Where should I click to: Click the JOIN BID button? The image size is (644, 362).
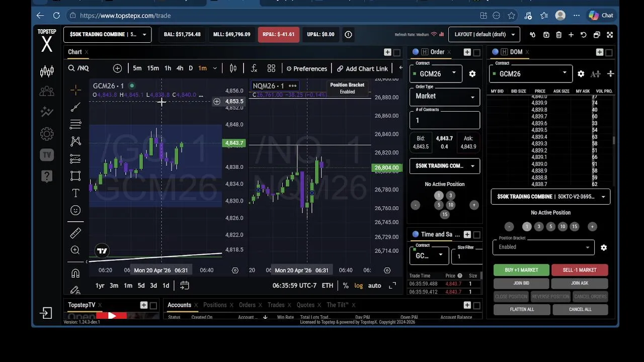click(521, 284)
